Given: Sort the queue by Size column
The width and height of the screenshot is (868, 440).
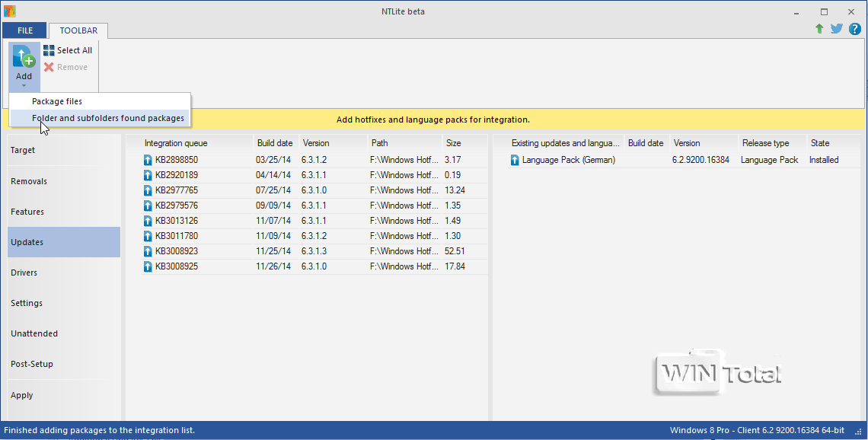Looking at the screenshot, I should point(454,143).
